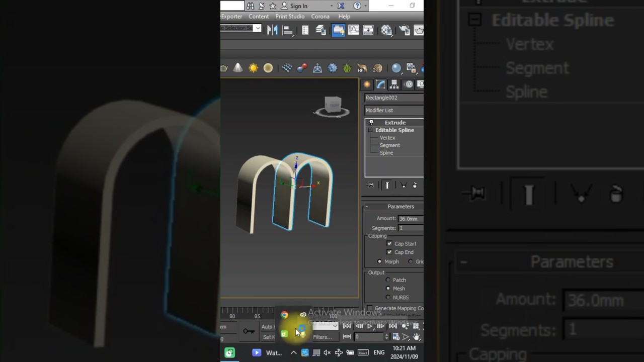The width and height of the screenshot is (644, 362).
Task: Open the Schematic View icon
Action: click(x=368, y=30)
